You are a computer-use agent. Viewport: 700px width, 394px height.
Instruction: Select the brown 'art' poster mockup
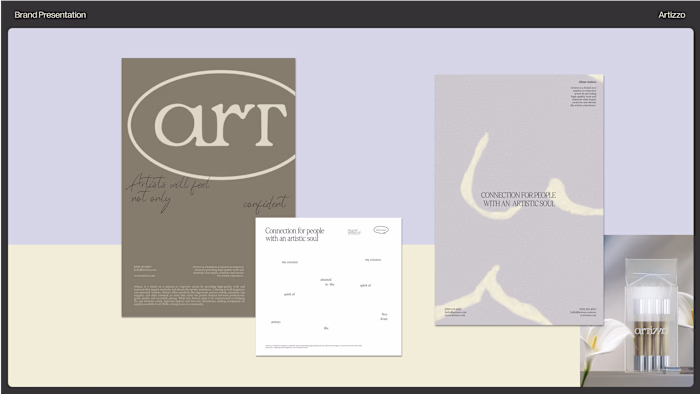(x=208, y=187)
